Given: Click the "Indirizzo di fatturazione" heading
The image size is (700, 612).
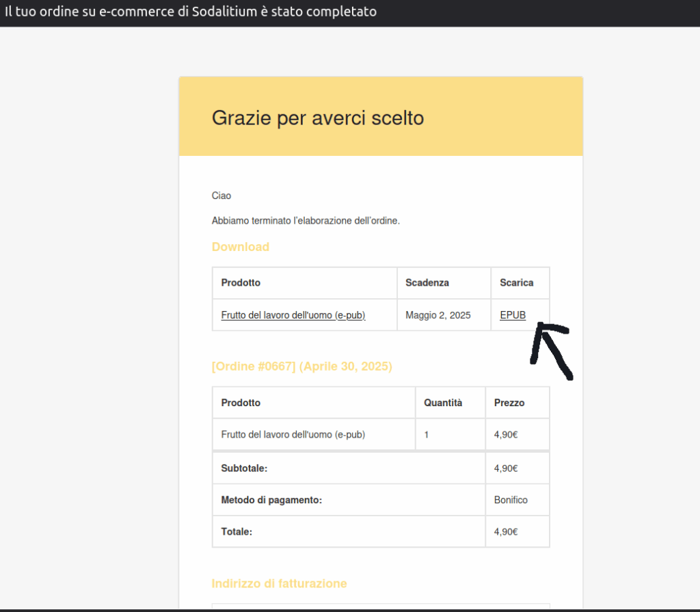Looking at the screenshot, I should tap(279, 583).
